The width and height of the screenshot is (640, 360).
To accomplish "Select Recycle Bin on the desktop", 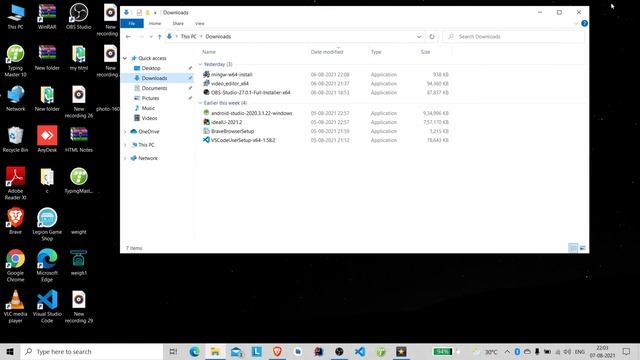I will coord(16,140).
